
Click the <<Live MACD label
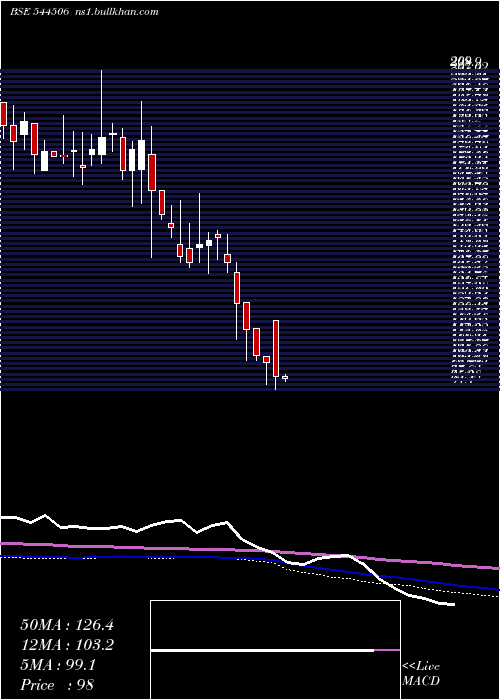(x=421, y=674)
